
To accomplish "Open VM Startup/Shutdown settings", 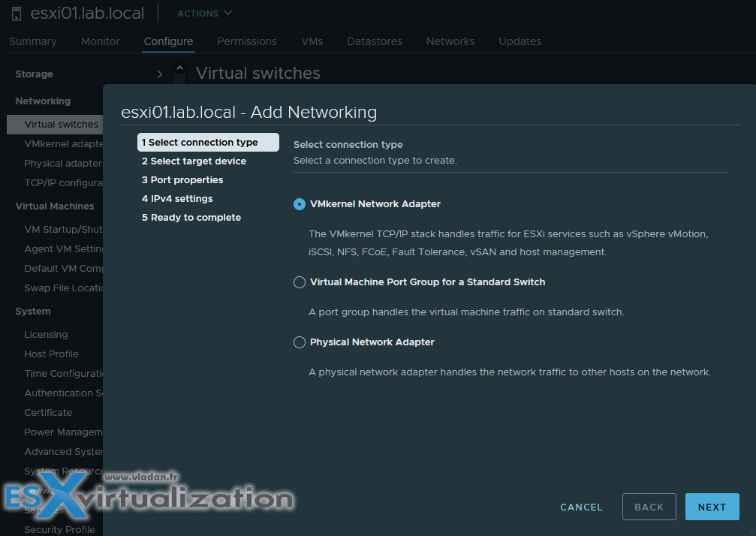I will [64, 230].
